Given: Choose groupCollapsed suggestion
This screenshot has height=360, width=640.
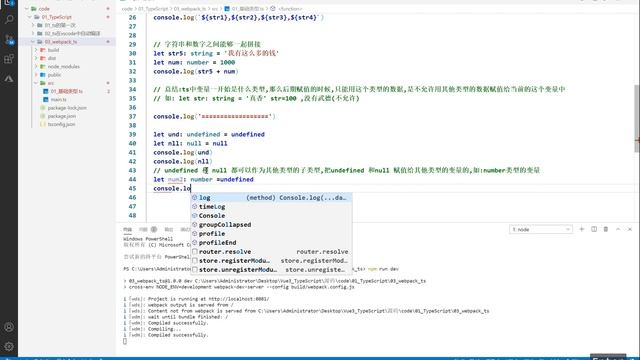Looking at the screenshot, I should (271, 224).
